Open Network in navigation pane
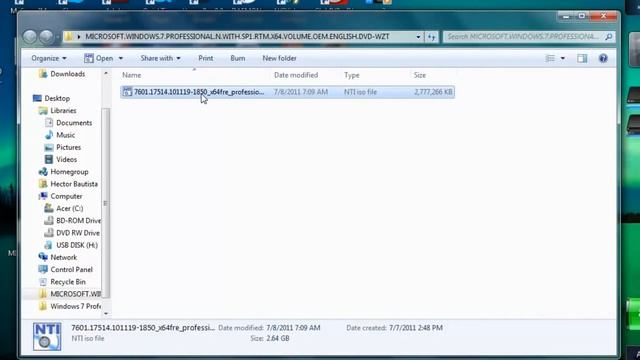 click(x=63, y=258)
